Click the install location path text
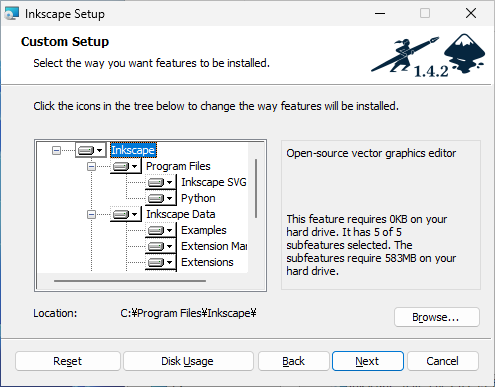Image resolution: width=495 pixels, height=387 pixels. point(188,313)
